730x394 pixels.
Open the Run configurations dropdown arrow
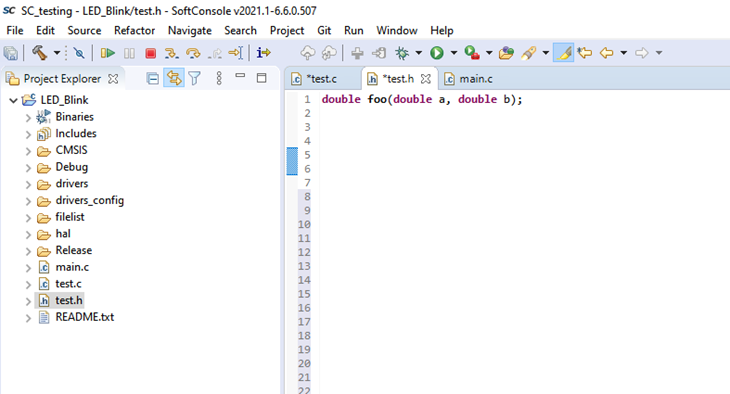point(453,53)
